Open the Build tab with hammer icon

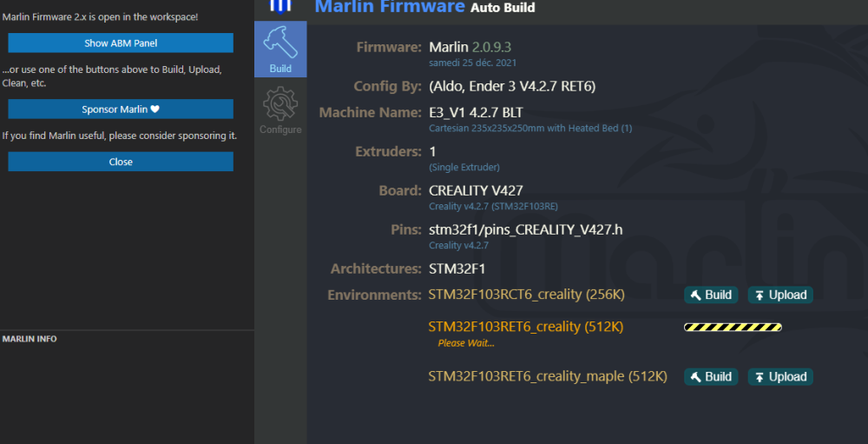point(280,49)
